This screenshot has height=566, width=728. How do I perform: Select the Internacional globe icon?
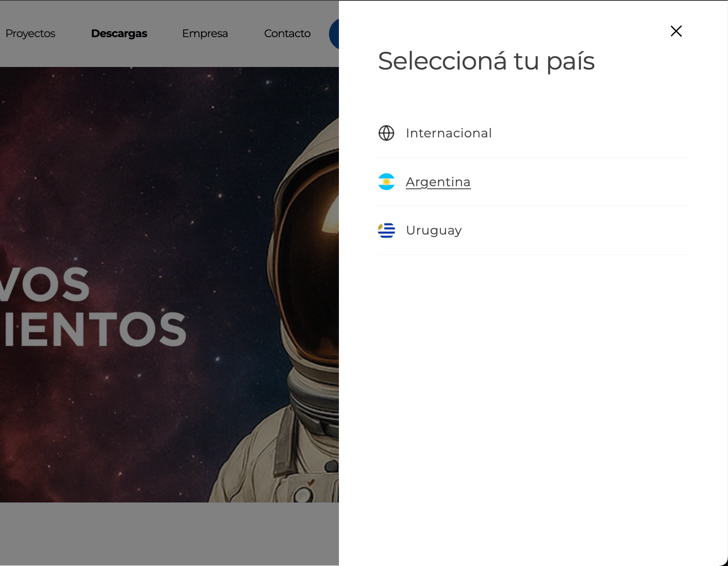[386, 133]
